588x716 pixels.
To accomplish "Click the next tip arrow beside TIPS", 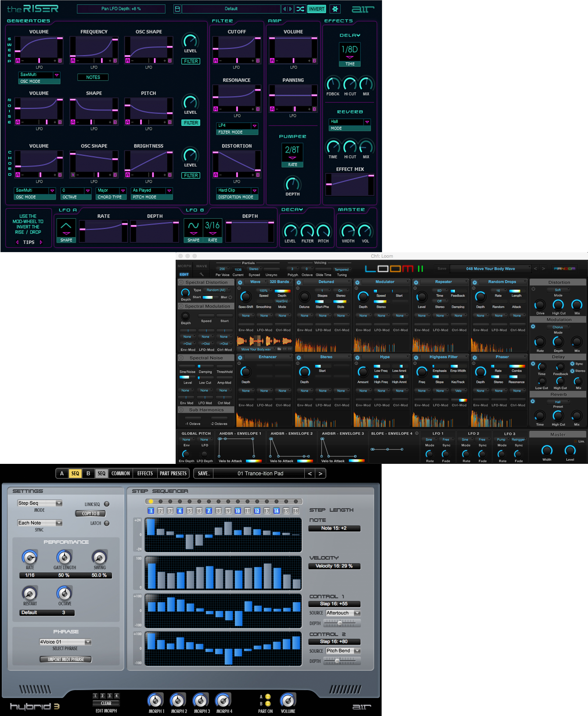I will [41, 242].
